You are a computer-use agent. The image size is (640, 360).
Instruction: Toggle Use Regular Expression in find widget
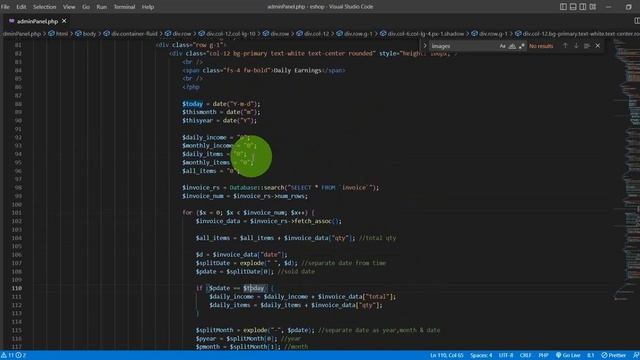(522, 46)
